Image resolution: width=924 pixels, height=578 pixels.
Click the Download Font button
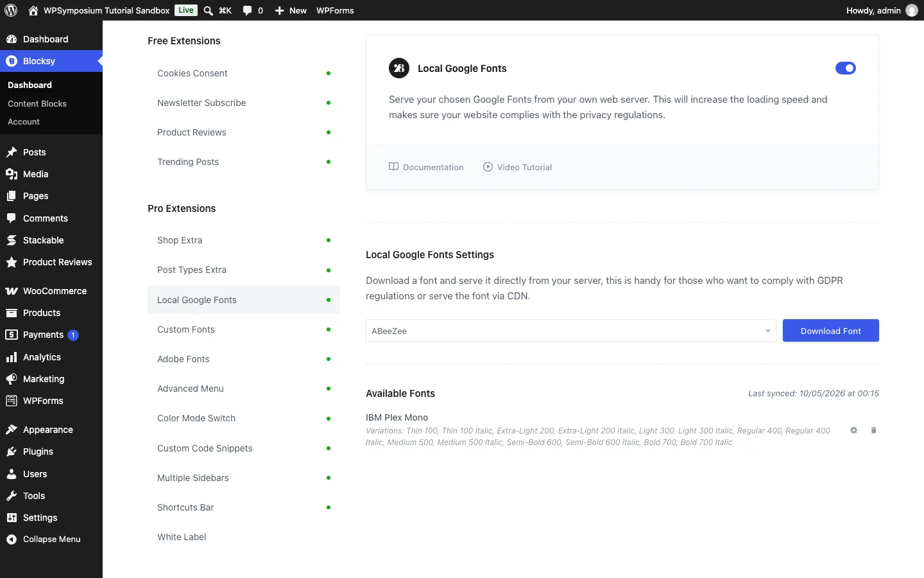click(831, 331)
